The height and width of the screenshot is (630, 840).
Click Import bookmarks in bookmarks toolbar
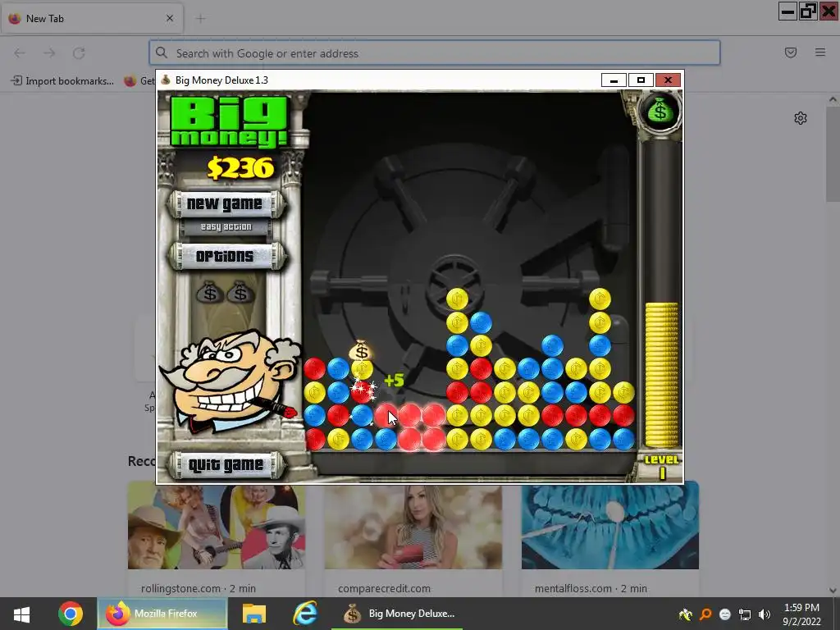[62, 81]
